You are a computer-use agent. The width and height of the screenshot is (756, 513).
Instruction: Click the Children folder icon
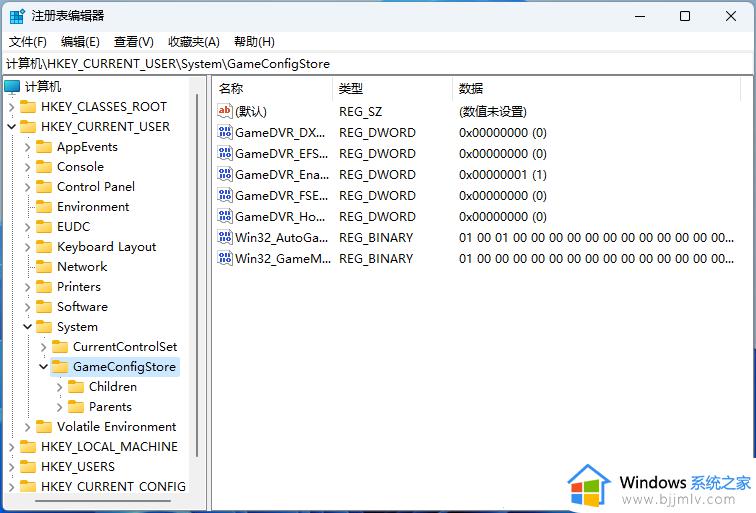click(76, 387)
